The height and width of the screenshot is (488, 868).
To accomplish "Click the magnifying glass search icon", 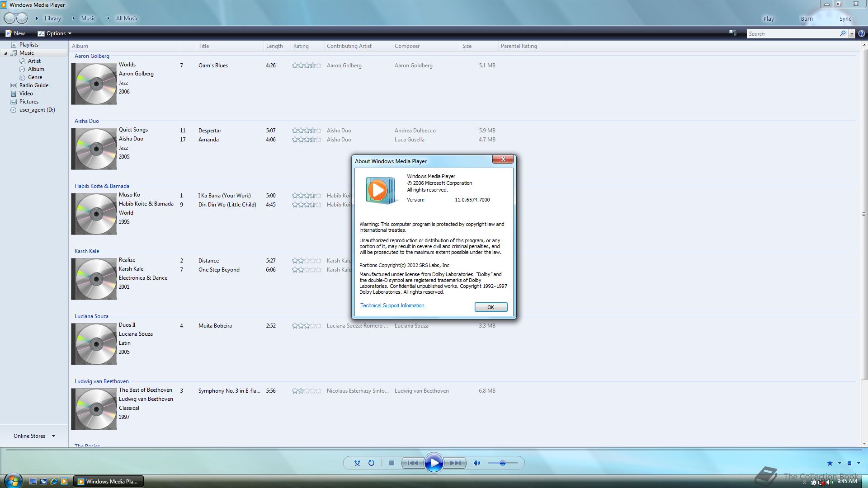I will [x=843, y=33].
